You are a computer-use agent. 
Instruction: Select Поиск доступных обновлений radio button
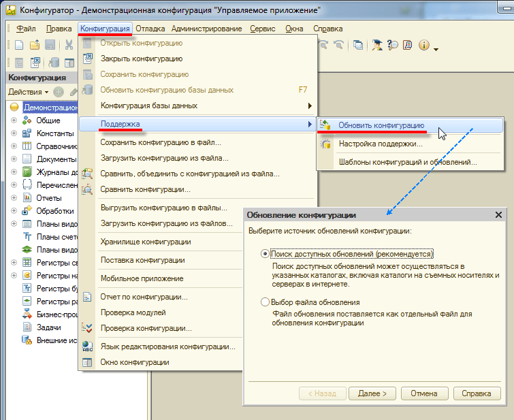[265, 254]
